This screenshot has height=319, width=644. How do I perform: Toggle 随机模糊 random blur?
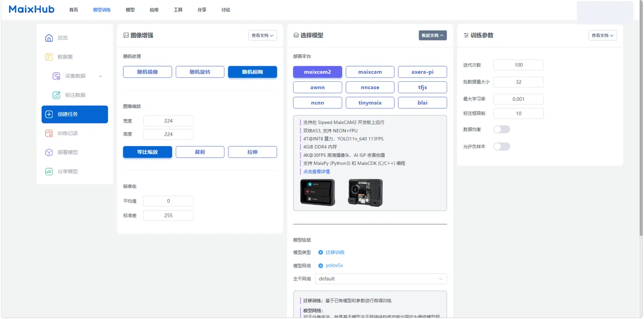[253, 72]
